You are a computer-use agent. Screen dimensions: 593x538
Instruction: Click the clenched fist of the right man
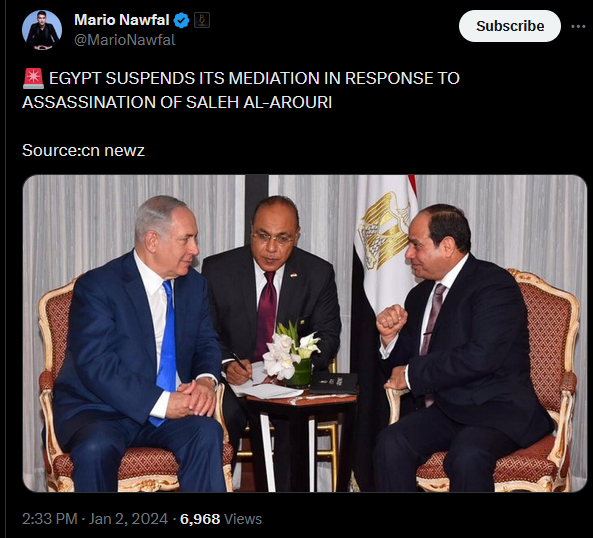coord(391,321)
